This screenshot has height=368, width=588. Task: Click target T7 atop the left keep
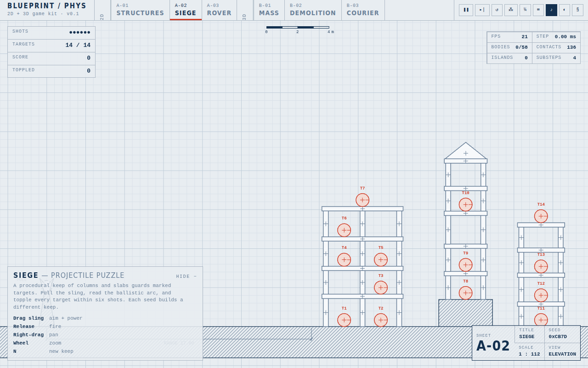tap(362, 200)
